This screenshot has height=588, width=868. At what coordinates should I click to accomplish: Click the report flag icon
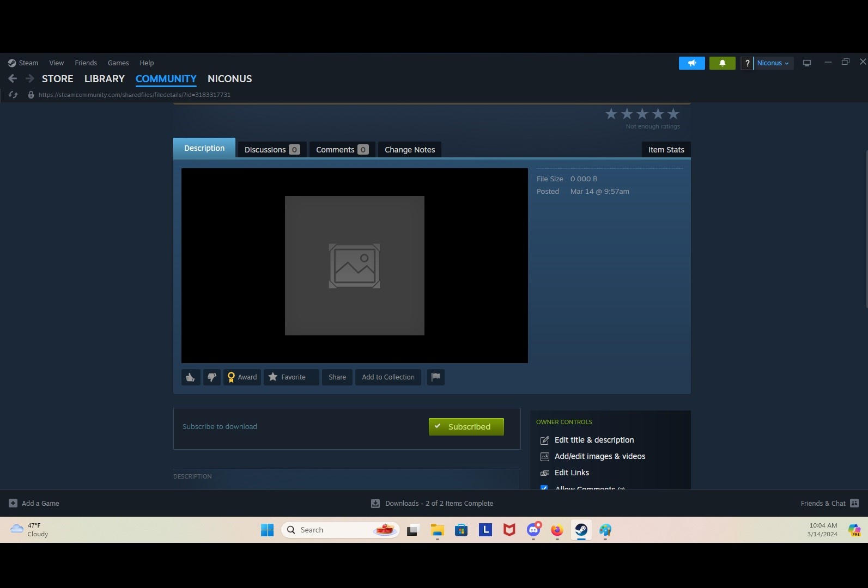pyautogui.click(x=436, y=377)
